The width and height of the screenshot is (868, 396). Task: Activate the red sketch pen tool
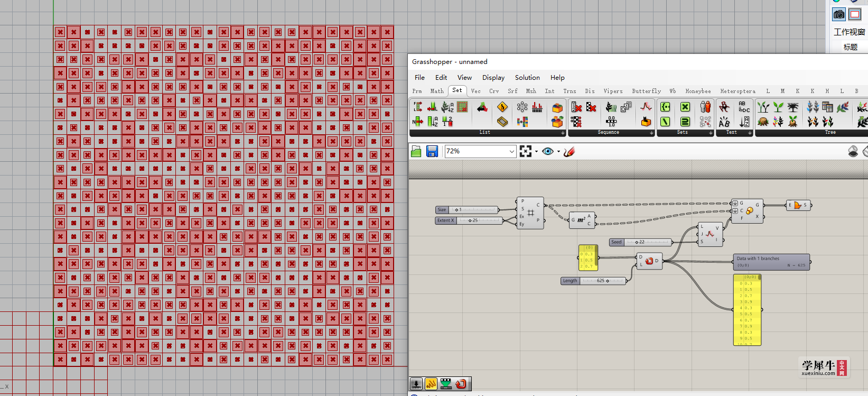click(x=569, y=152)
